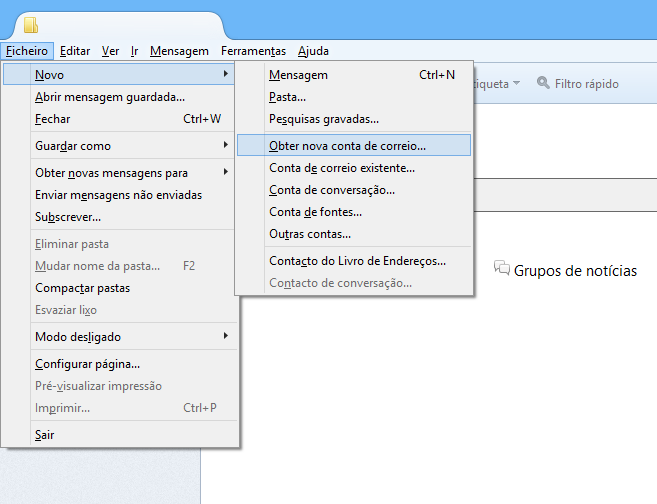
Task: Open the Ferramentas menu
Action: point(253,51)
